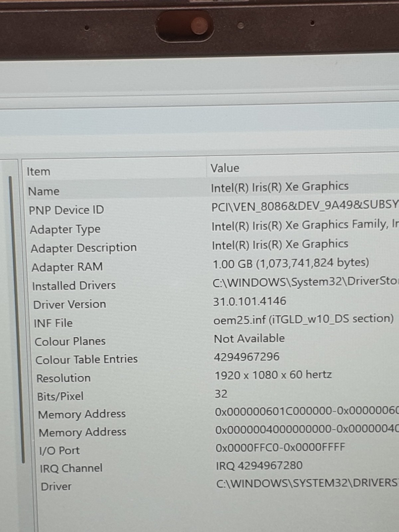Select the Iris(R) Xe Graphics Family value
The height and width of the screenshot is (532, 399).
pyautogui.click(x=305, y=225)
